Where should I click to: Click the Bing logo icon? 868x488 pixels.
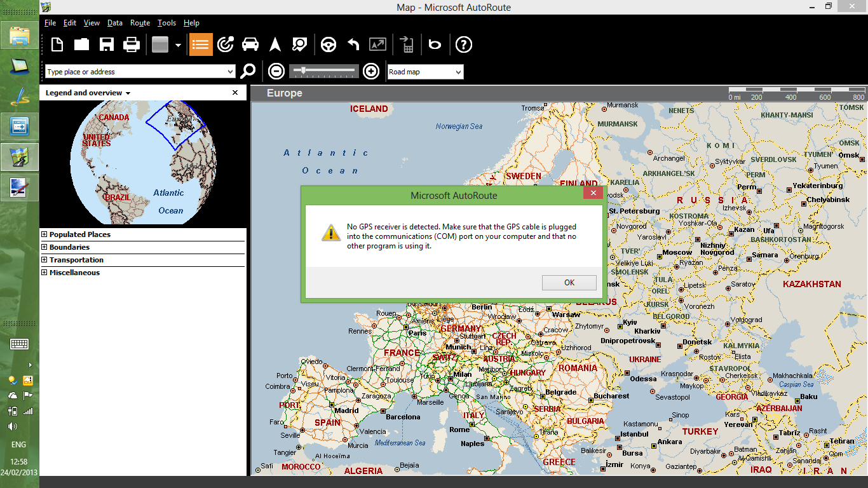coord(435,44)
